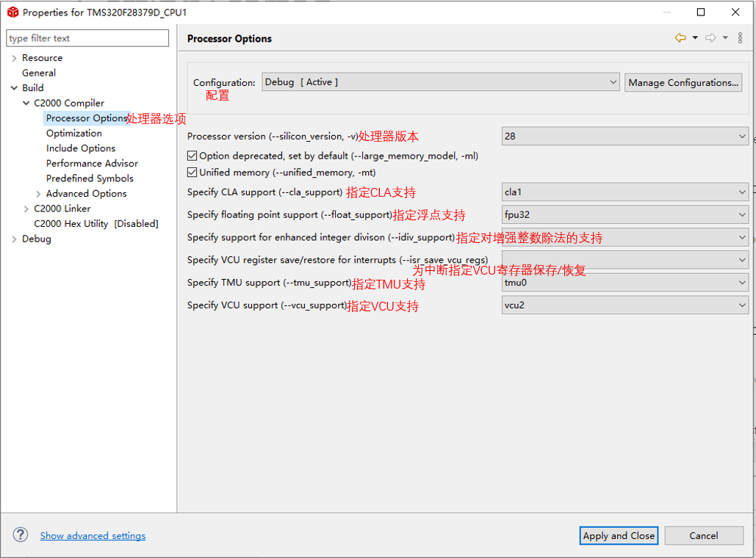Click the help question mark icon
The width and height of the screenshot is (756, 558).
click(x=21, y=535)
